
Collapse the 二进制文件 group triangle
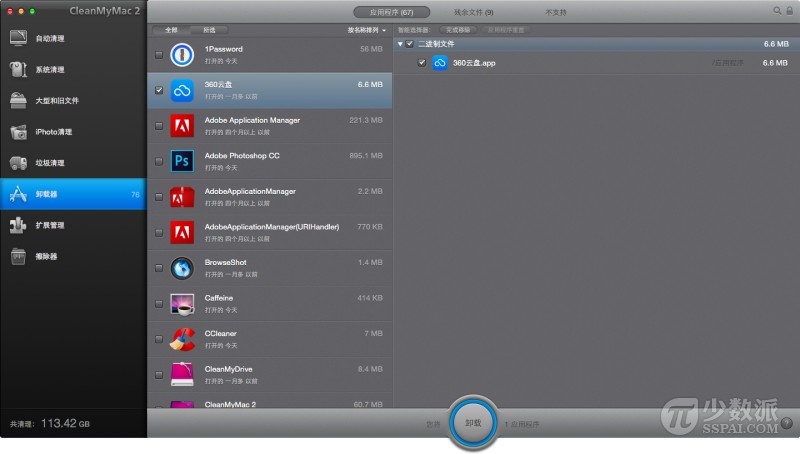point(400,44)
